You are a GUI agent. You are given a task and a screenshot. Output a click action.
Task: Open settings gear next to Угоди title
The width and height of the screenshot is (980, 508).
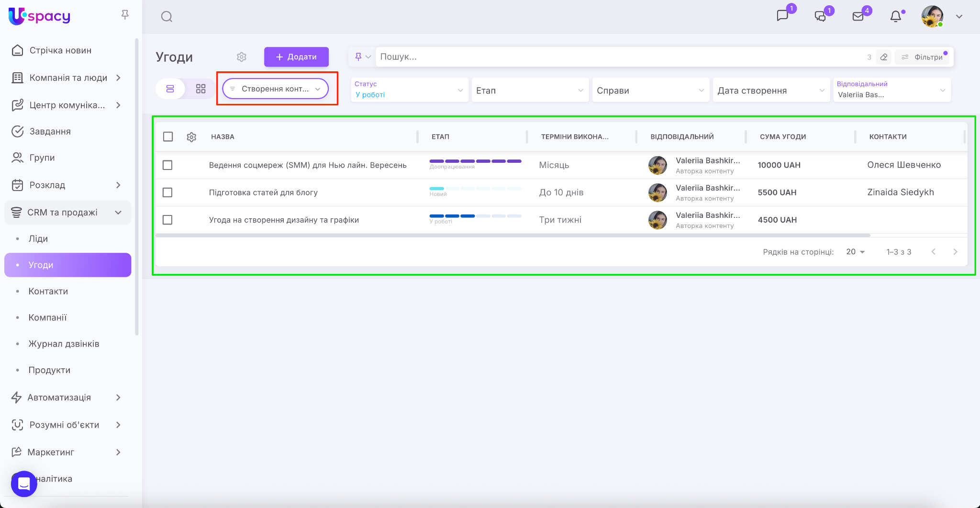[242, 57]
